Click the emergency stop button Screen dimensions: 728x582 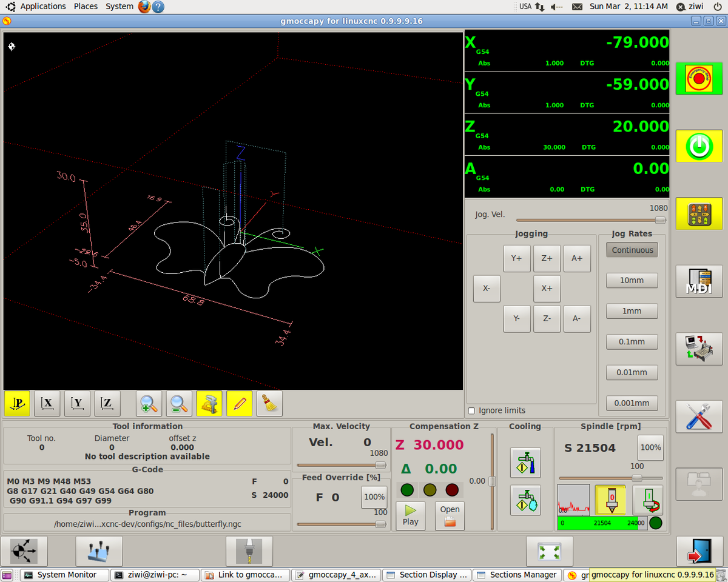click(x=699, y=78)
